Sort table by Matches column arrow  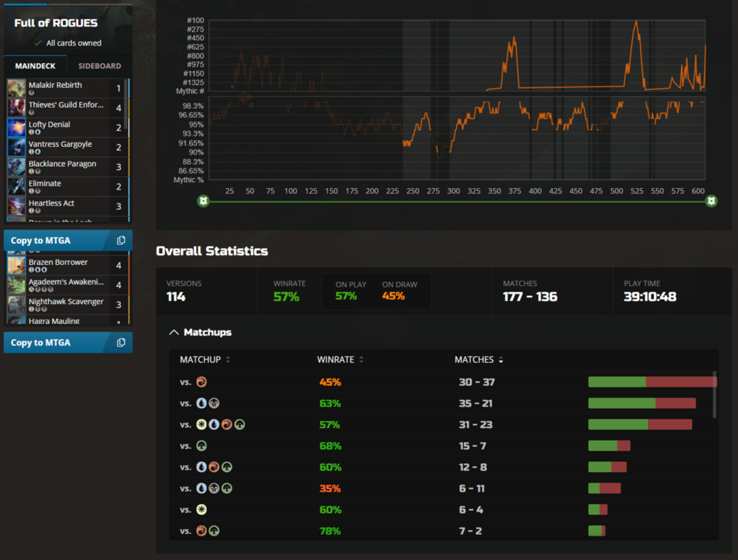click(x=501, y=360)
